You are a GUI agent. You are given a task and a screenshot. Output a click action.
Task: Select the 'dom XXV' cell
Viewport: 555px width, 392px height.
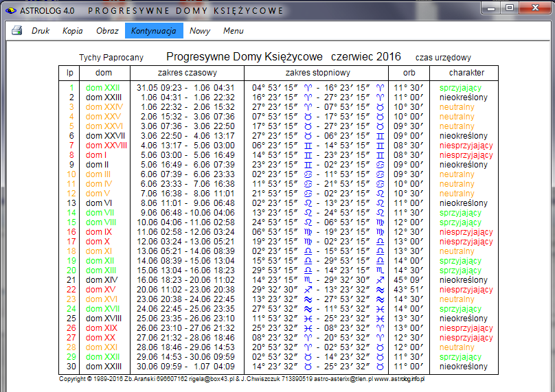103,117
